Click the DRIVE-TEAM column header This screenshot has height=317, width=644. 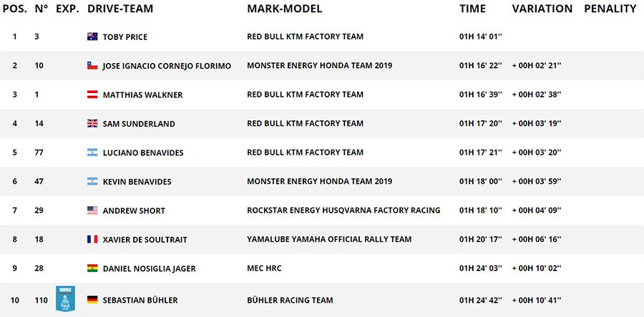point(119,9)
